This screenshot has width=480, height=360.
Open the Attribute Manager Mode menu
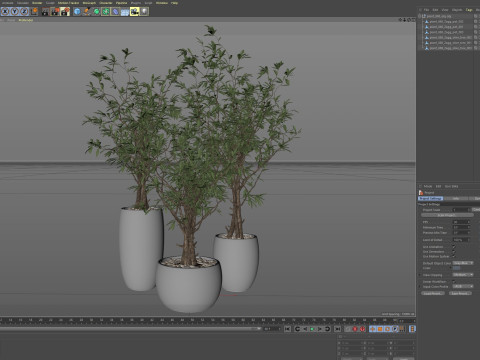428,186
